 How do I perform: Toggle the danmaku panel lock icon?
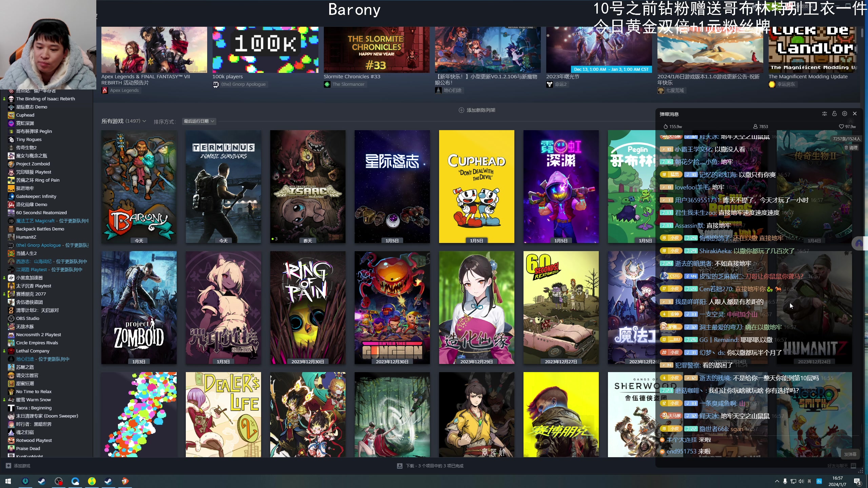(834, 114)
